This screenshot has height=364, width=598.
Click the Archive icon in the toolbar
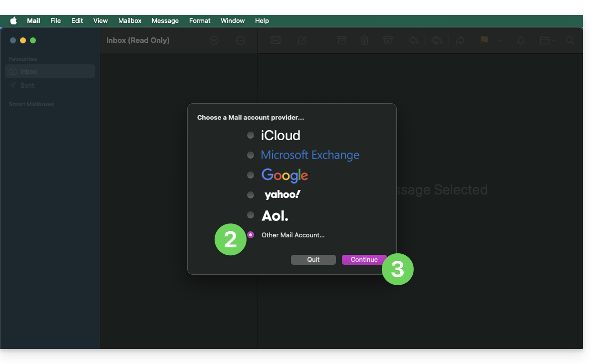point(341,40)
